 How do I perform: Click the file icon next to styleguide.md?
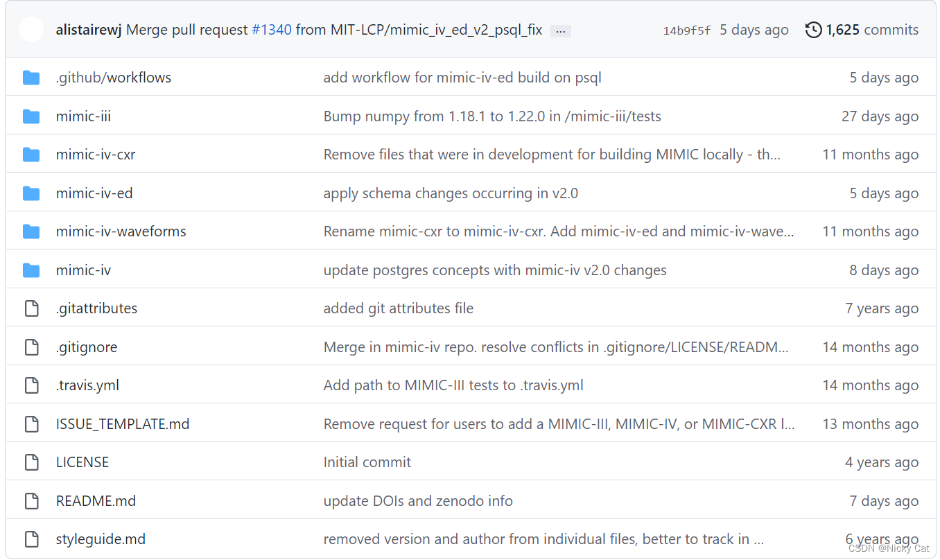[31, 539]
